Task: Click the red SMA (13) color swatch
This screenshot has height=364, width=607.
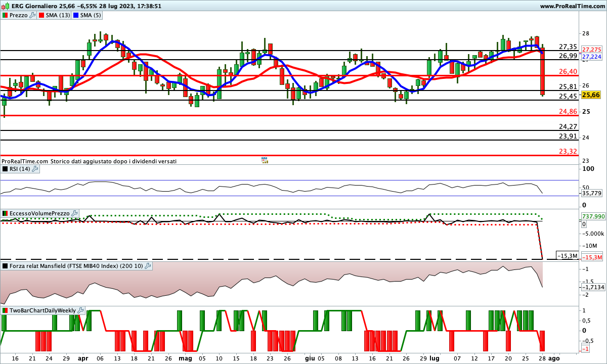Action: click(41, 15)
